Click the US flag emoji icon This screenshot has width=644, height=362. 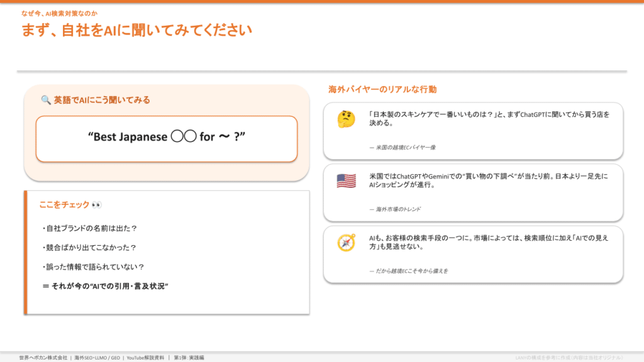[x=347, y=181]
